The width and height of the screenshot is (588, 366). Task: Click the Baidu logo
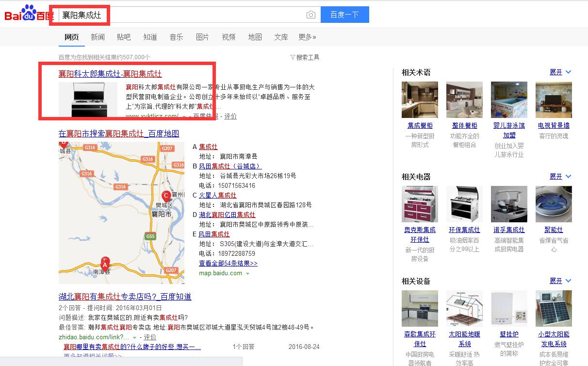click(x=29, y=14)
